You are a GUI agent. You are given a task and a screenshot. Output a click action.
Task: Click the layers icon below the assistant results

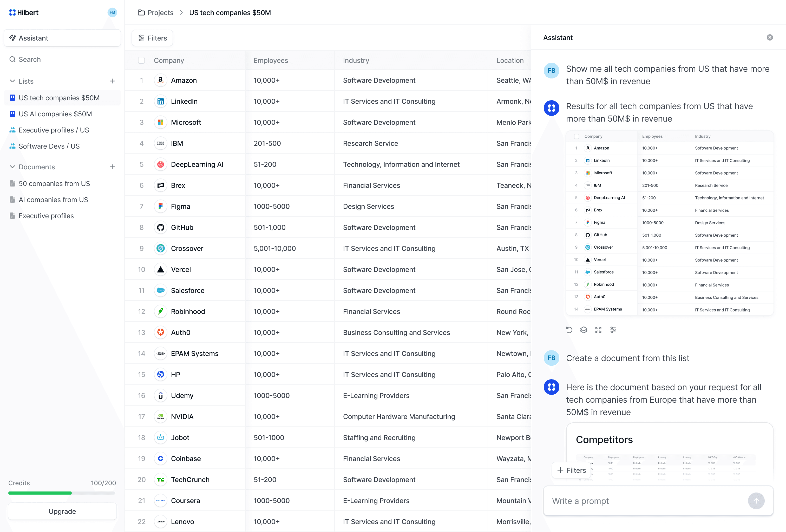(584, 330)
